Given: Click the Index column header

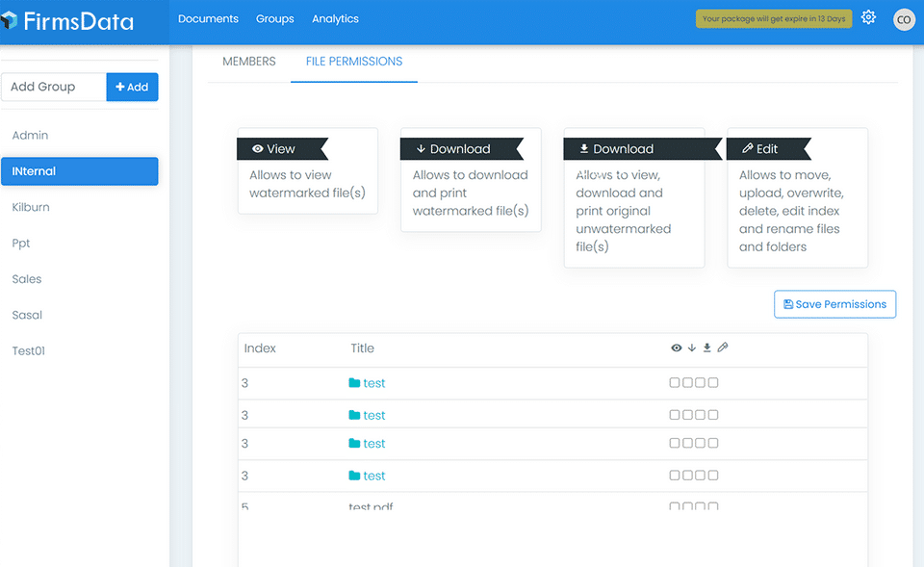Looking at the screenshot, I should (260, 348).
